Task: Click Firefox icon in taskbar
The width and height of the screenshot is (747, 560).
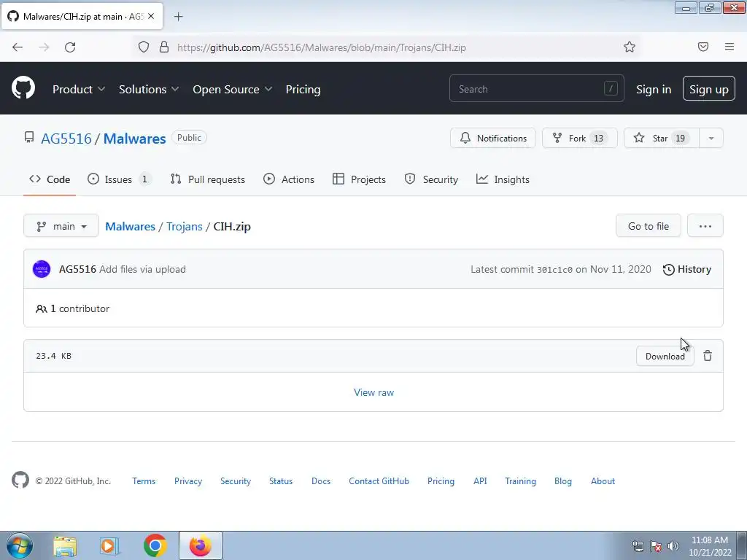Action: point(201,545)
